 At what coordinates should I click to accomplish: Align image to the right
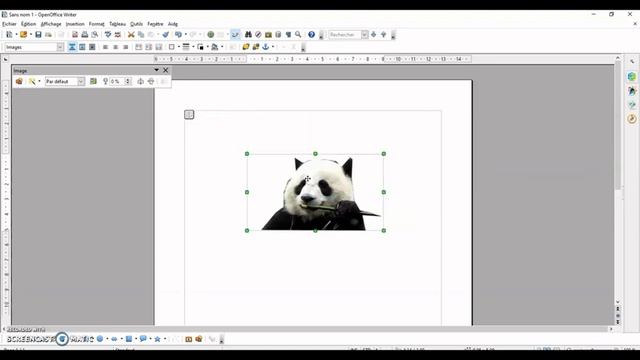[126, 47]
